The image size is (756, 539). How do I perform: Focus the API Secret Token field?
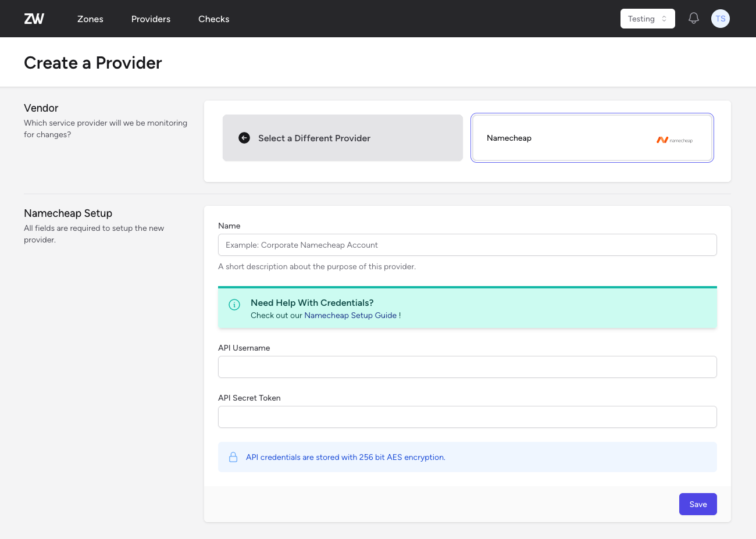tap(467, 417)
